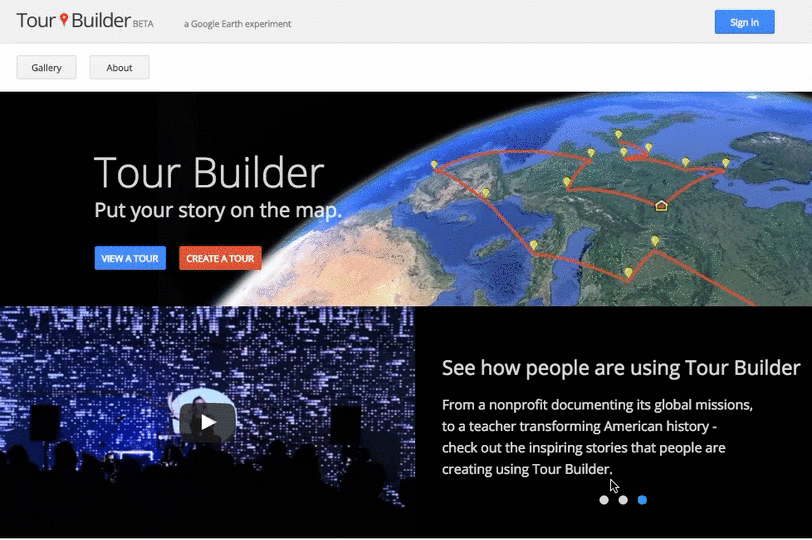The image size is (812, 540).
Task: Click the Create a Tour button
Action: 220,258
